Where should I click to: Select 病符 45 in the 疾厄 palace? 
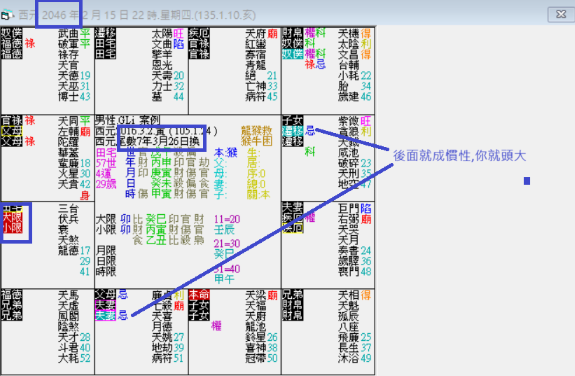point(261,97)
